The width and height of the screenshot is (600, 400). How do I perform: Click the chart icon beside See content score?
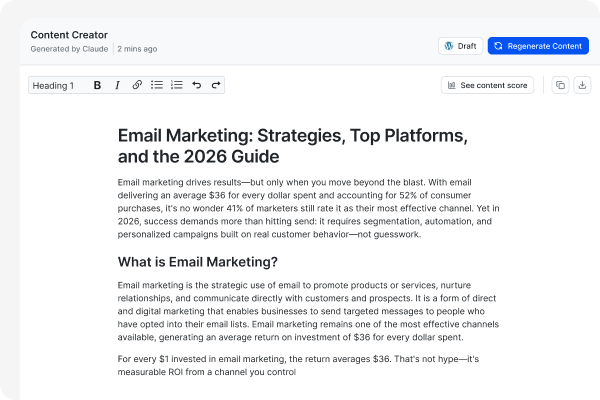pos(451,86)
